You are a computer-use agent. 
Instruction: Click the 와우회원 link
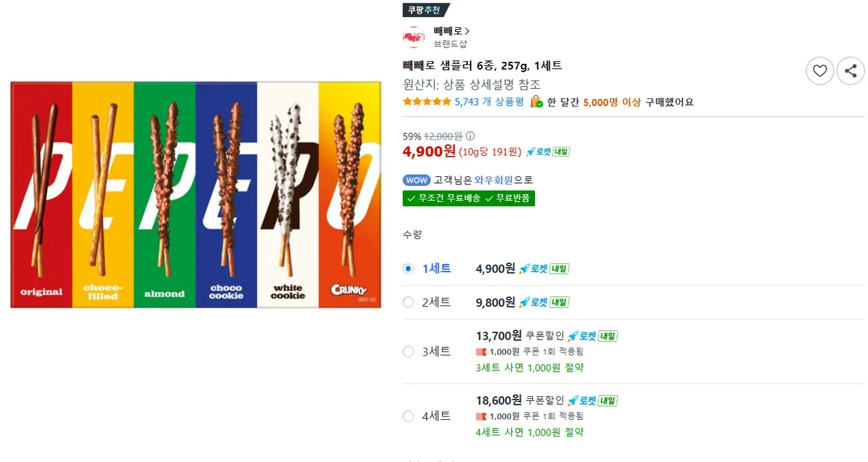point(494,180)
